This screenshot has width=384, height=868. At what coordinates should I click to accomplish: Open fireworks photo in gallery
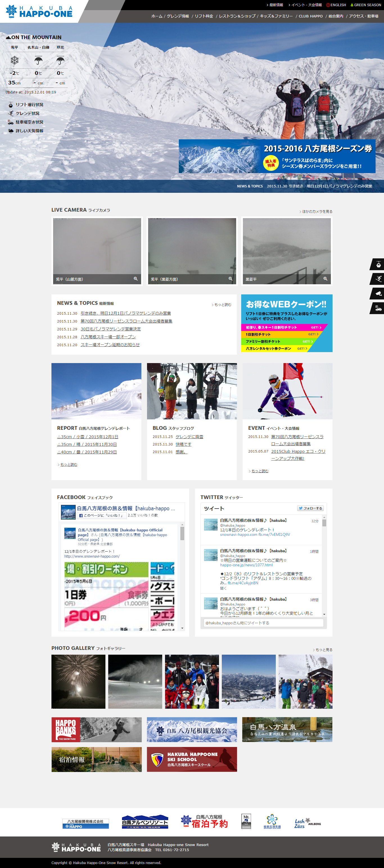pyautogui.click(x=78, y=682)
